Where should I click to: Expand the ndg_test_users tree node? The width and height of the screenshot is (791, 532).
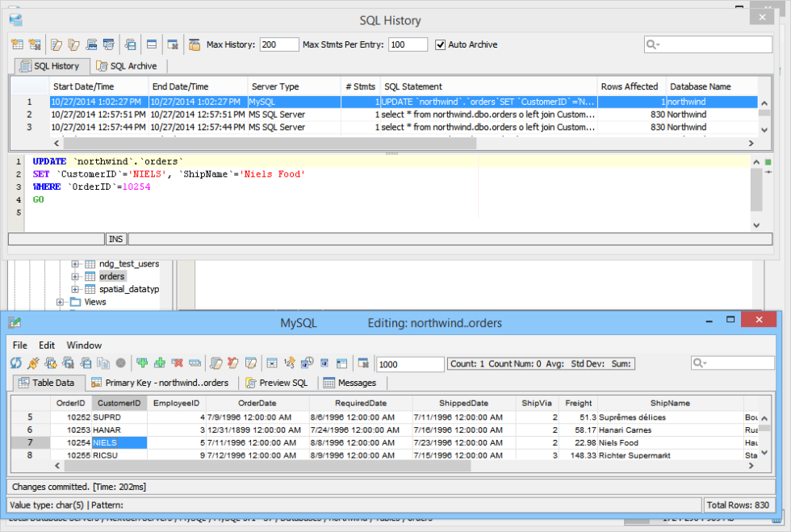(x=74, y=263)
